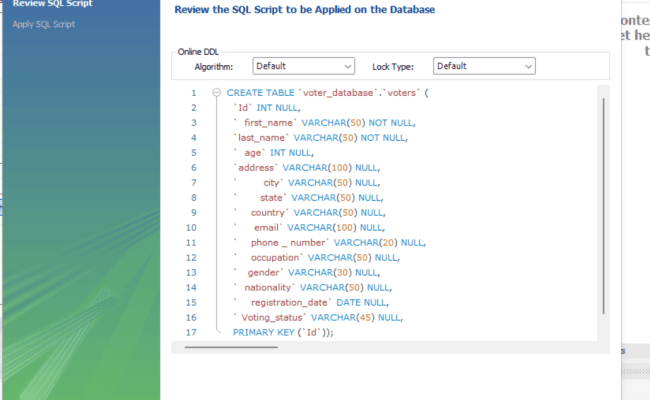Click the gender VARCHAR(30) line
The width and height of the screenshot is (650, 400).
pyautogui.click(x=307, y=272)
